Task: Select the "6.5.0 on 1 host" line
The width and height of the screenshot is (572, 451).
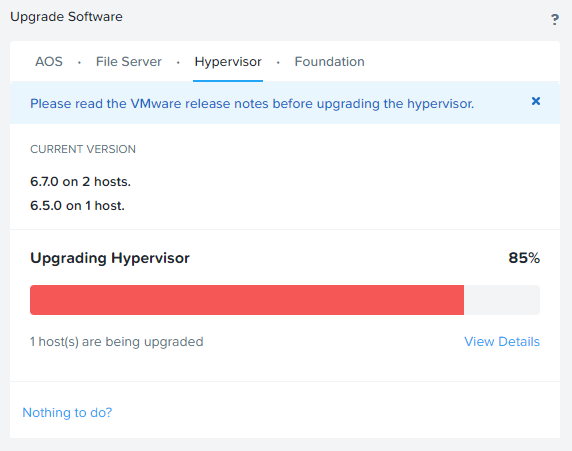Action: click(x=77, y=205)
